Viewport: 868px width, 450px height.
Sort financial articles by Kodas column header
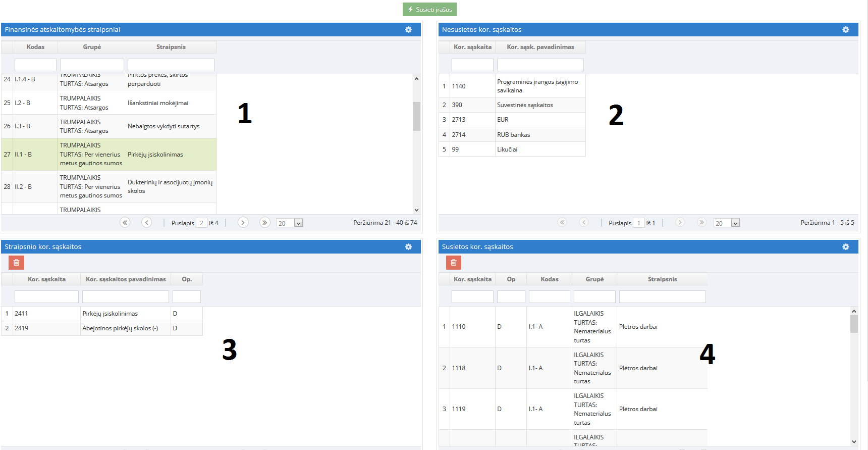tap(35, 47)
